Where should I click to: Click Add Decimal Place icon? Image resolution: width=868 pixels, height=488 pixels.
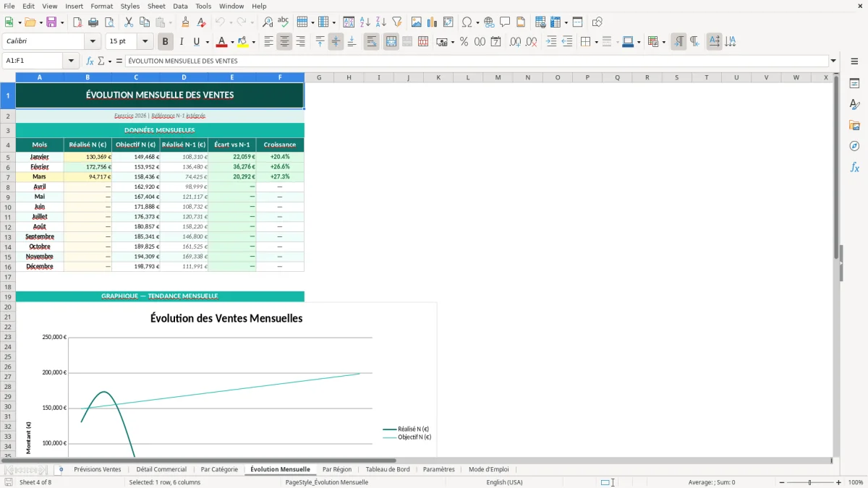point(516,42)
